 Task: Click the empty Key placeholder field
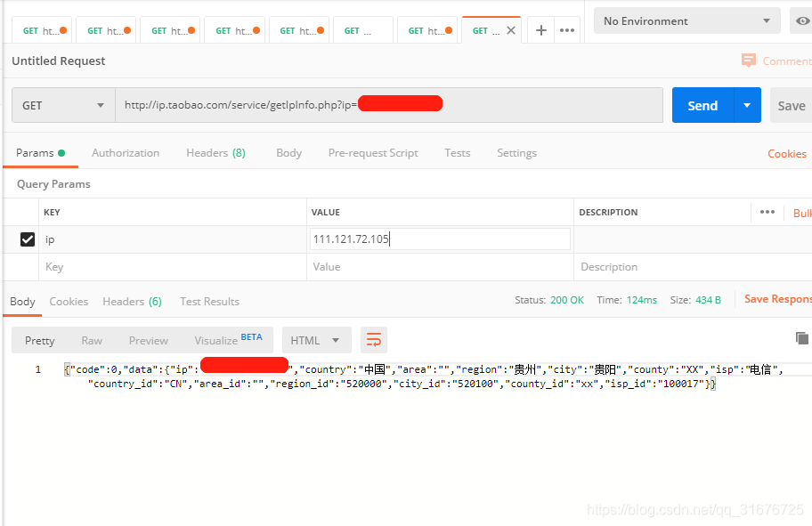pyautogui.click(x=173, y=267)
